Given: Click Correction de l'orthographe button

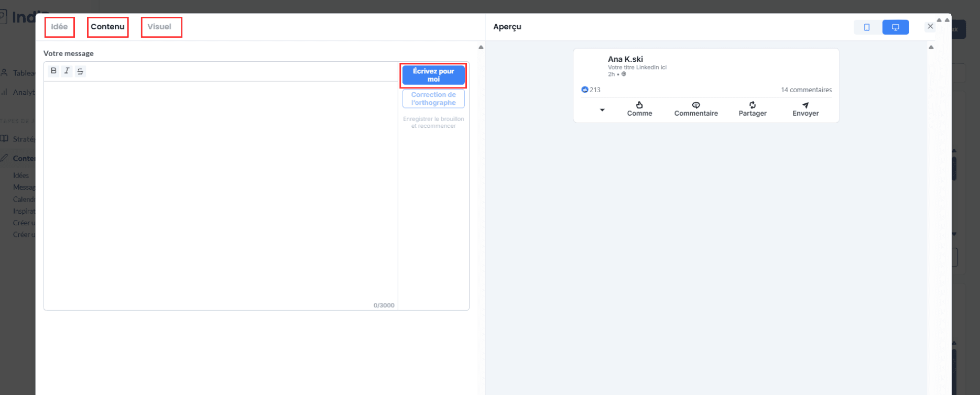Looking at the screenshot, I should pos(433,98).
